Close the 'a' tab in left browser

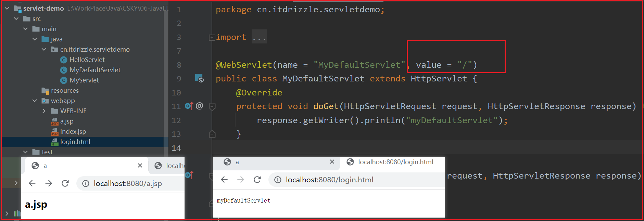click(140, 166)
